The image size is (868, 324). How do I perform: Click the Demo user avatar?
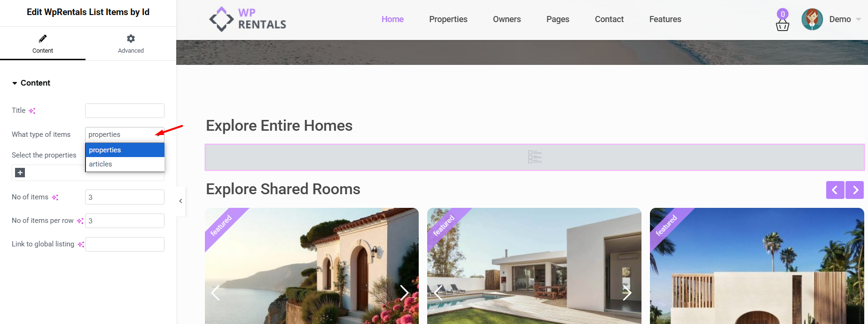tap(812, 19)
